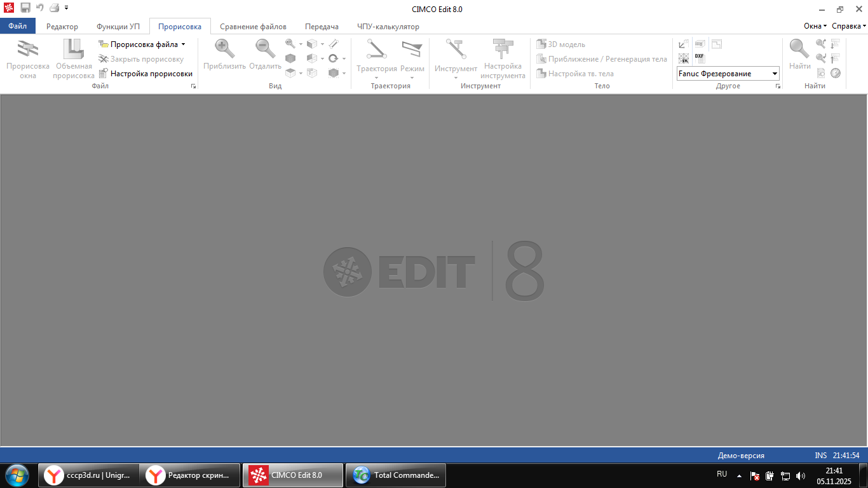Viewport: 868px width, 488px height.
Task: Click Настройка прорисовки button
Action: (146, 74)
